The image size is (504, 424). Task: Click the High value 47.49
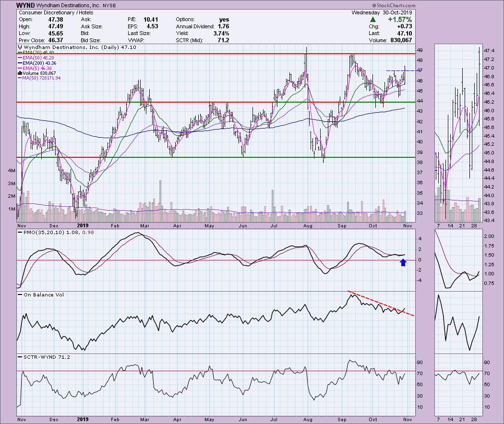pos(55,26)
